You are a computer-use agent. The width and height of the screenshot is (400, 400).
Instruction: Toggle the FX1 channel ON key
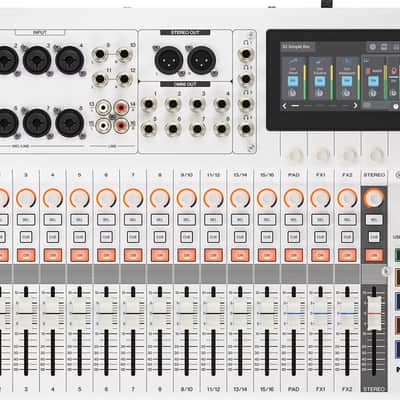click(320, 255)
